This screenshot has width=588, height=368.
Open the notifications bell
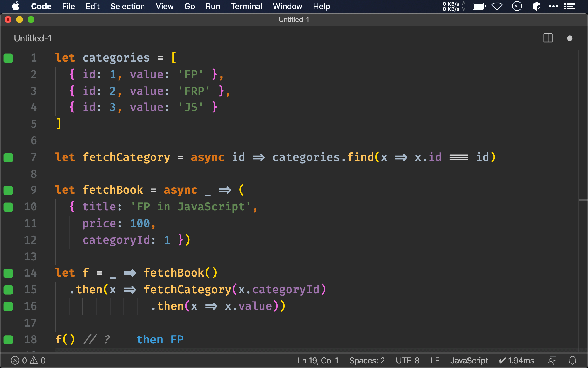pyautogui.click(x=572, y=360)
